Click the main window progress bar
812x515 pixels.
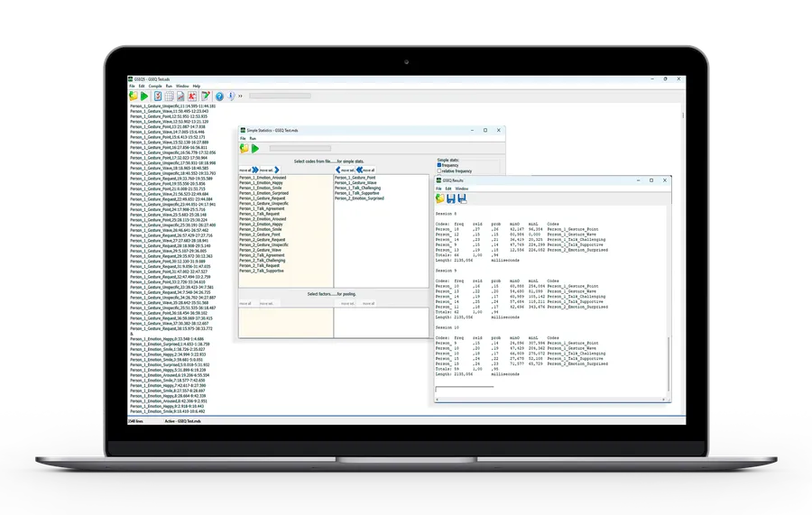(x=281, y=96)
